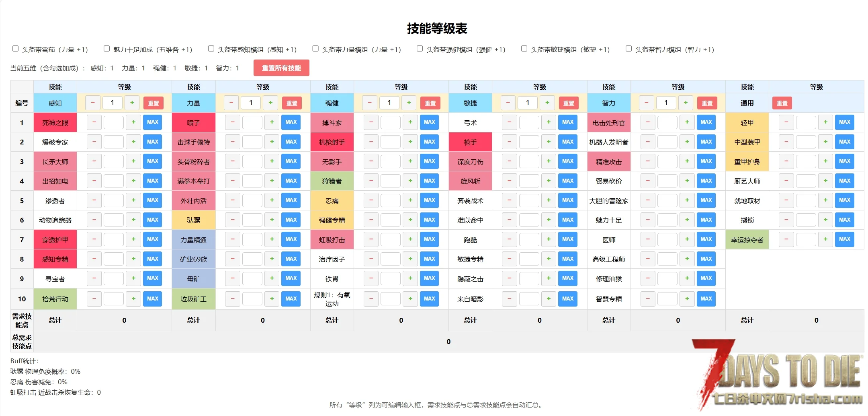Focus the 拾荒行动 level input field
Viewport: 868px width, 416px height.
point(113,299)
